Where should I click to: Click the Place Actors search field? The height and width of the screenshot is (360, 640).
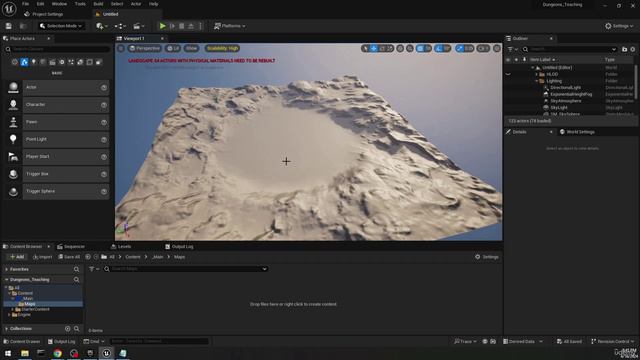tap(57, 49)
